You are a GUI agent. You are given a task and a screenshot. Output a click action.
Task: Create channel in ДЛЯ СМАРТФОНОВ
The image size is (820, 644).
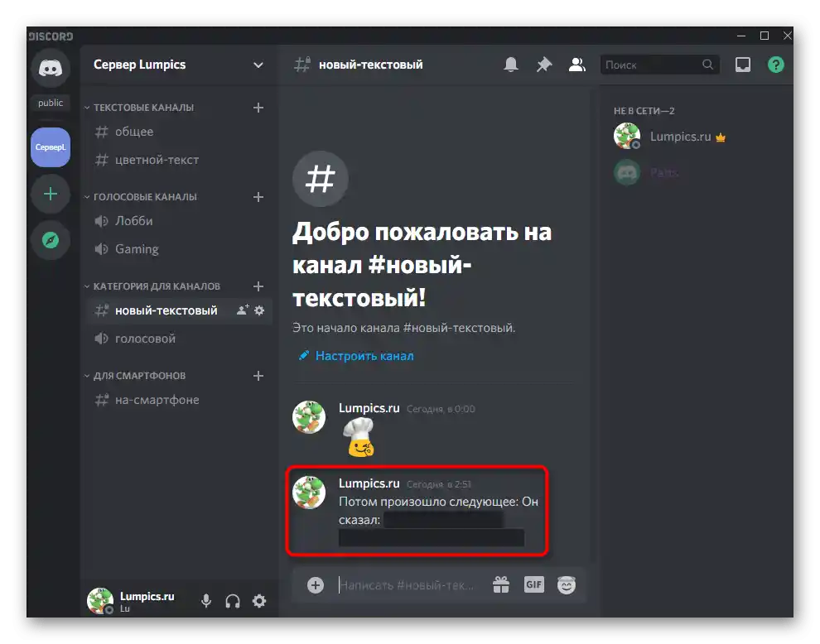pos(258,376)
